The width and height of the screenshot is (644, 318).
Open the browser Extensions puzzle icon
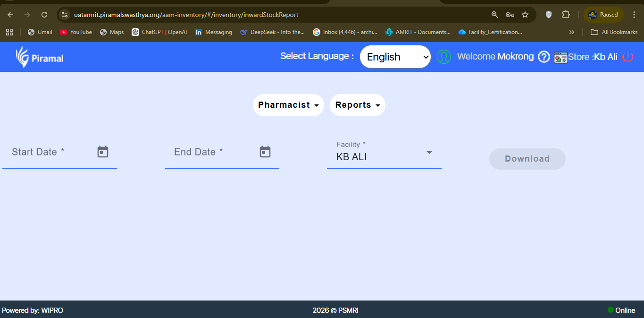click(566, 15)
